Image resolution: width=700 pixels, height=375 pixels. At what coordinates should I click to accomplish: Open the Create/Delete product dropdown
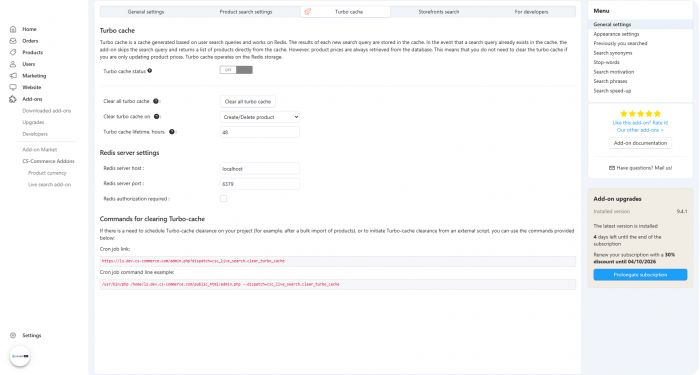(x=259, y=117)
